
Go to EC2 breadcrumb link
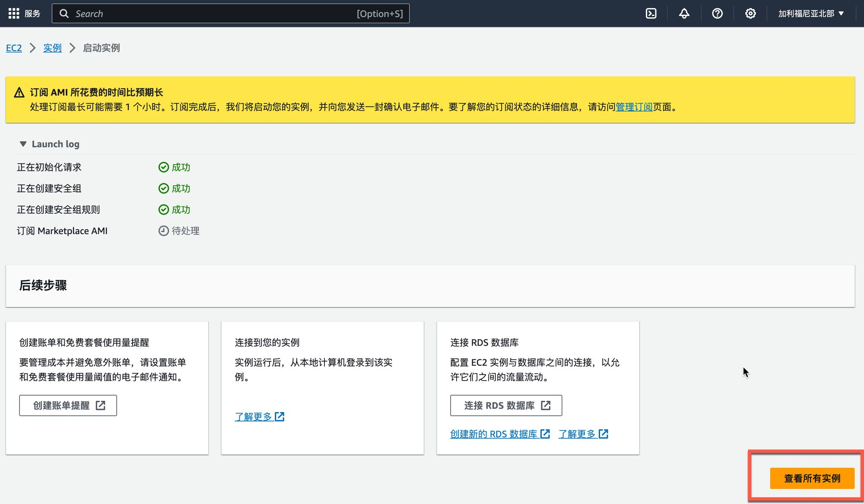[x=14, y=48]
